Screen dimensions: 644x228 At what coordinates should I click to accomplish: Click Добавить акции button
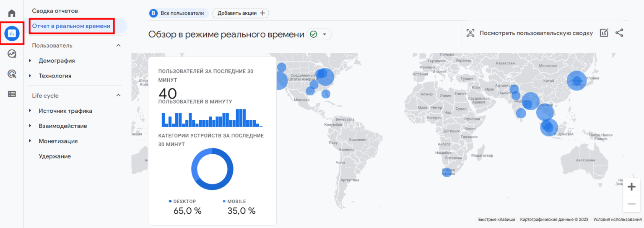click(x=241, y=13)
